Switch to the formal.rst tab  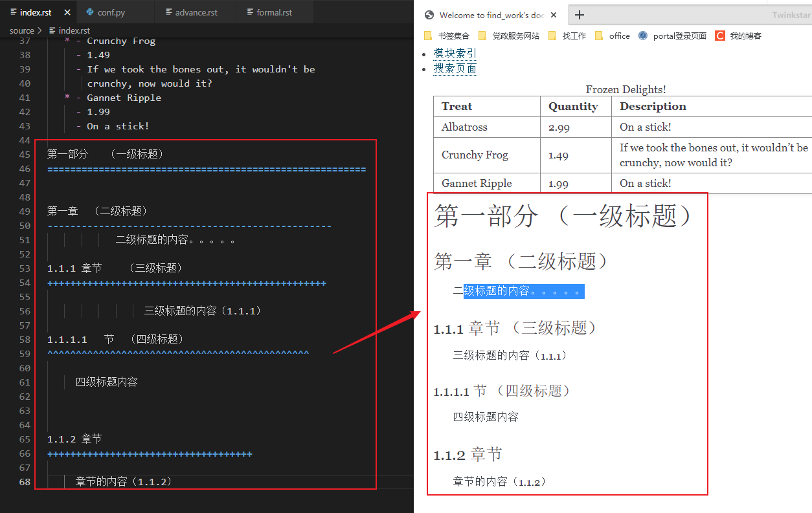click(275, 11)
